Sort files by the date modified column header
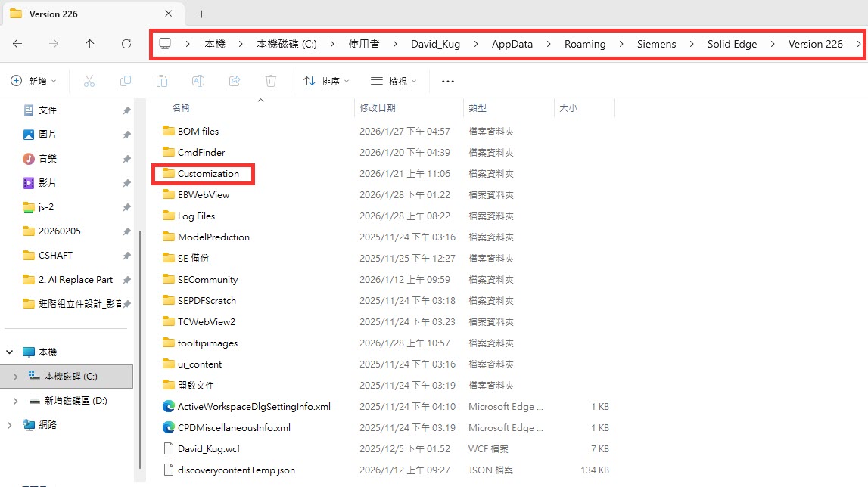868x487 pixels. [378, 108]
